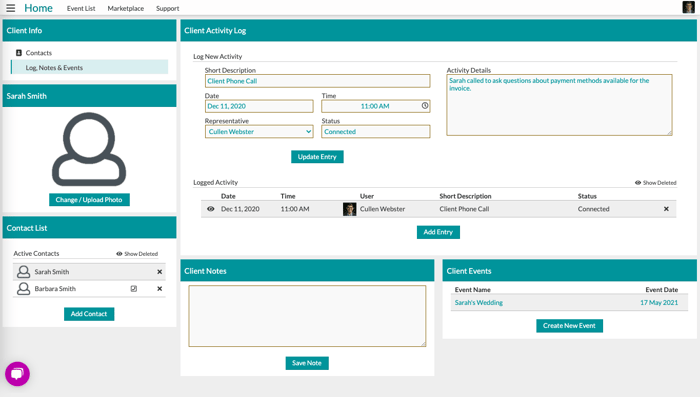Click Barbara Smith's contact avatar icon
700x397 pixels.
coord(23,288)
